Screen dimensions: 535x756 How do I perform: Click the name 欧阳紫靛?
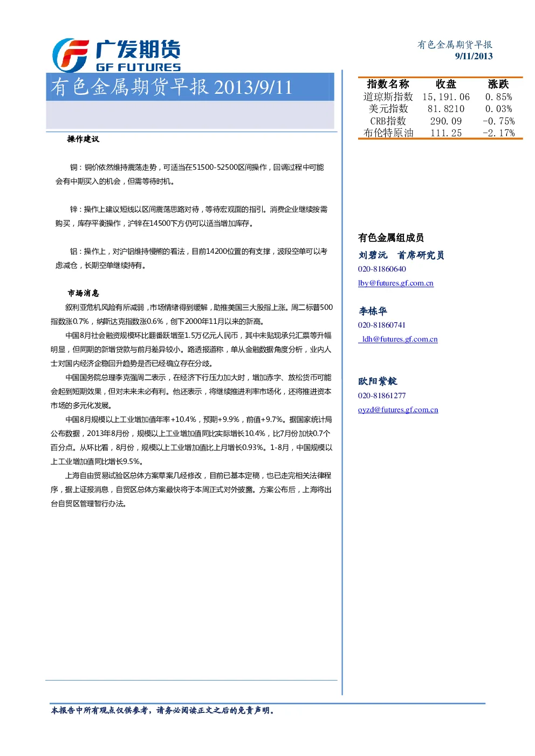pyautogui.click(x=378, y=382)
